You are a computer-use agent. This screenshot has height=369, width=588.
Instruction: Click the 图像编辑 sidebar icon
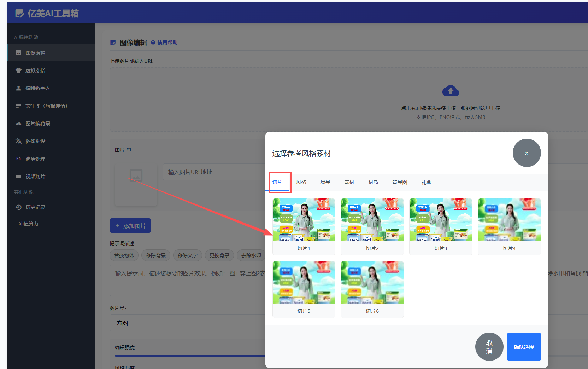[x=19, y=53]
